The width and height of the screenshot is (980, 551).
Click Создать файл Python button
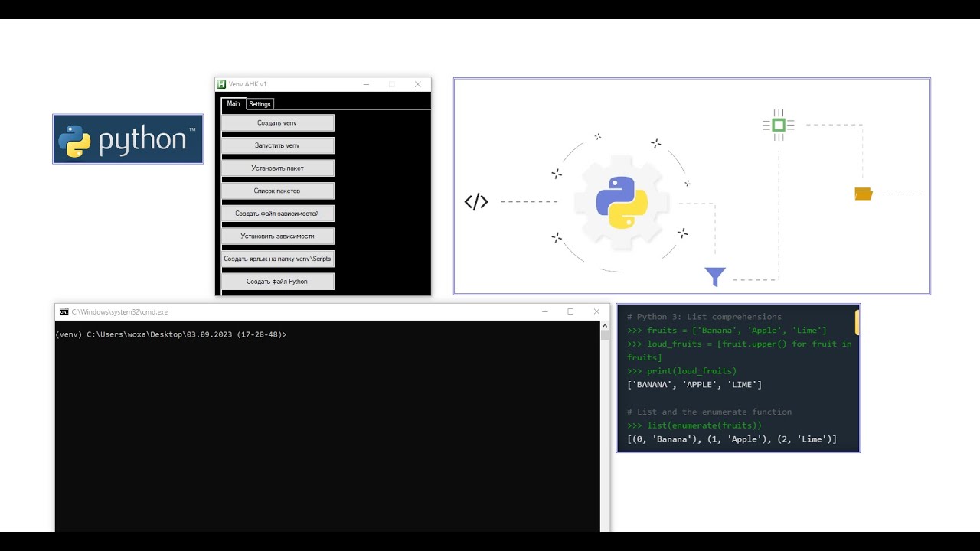277,282
